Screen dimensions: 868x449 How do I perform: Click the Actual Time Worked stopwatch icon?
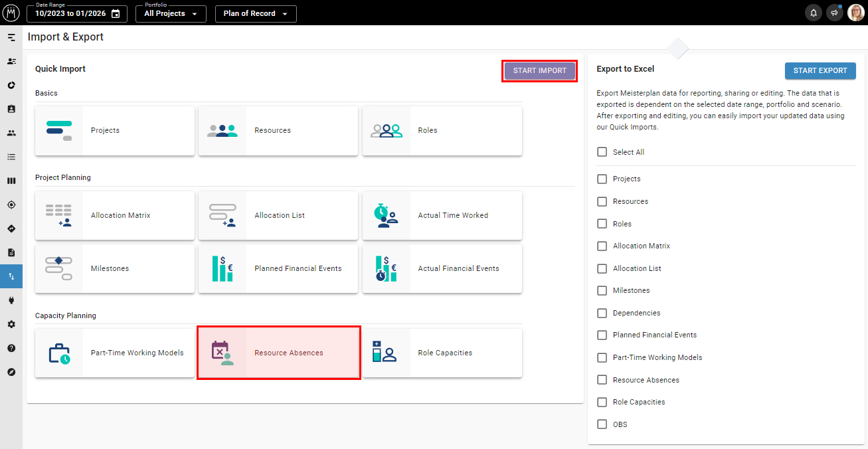pyautogui.click(x=385, y=216)
